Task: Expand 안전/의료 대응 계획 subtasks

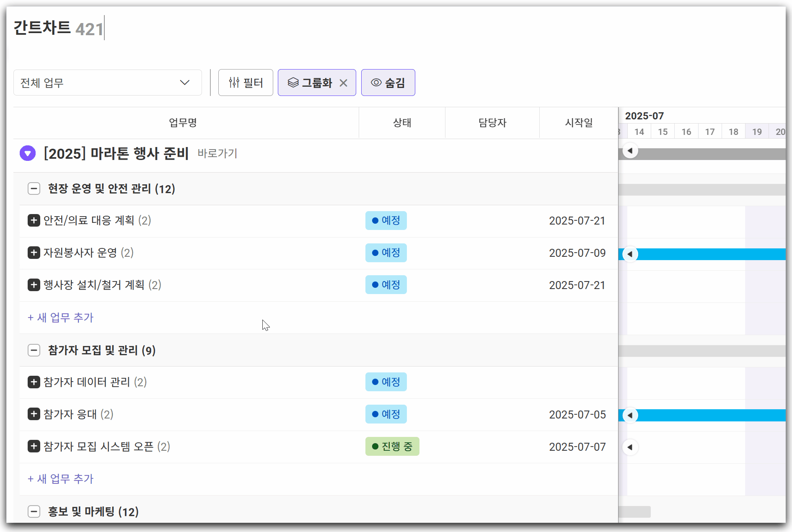Action: [x=34, y=220]
